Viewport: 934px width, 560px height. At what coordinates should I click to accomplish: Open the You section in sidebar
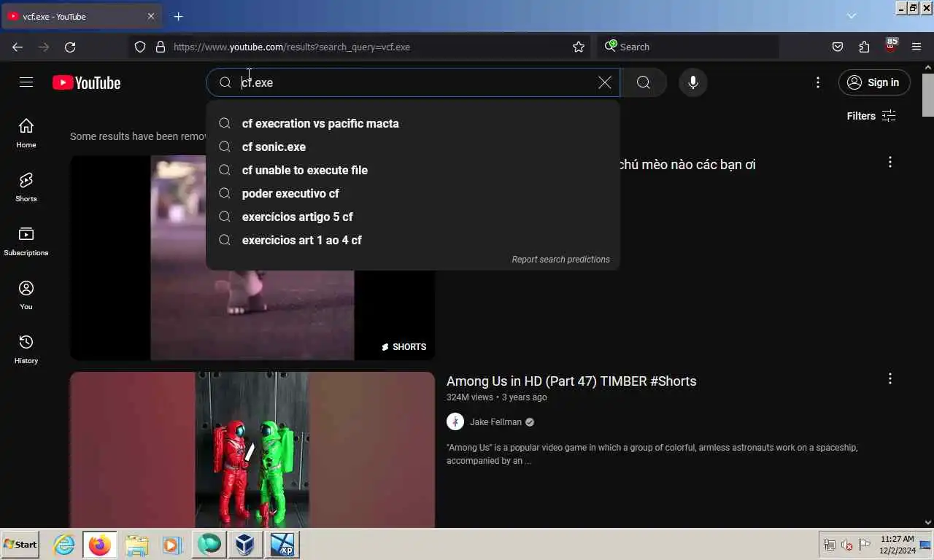[x=26, y=295]
